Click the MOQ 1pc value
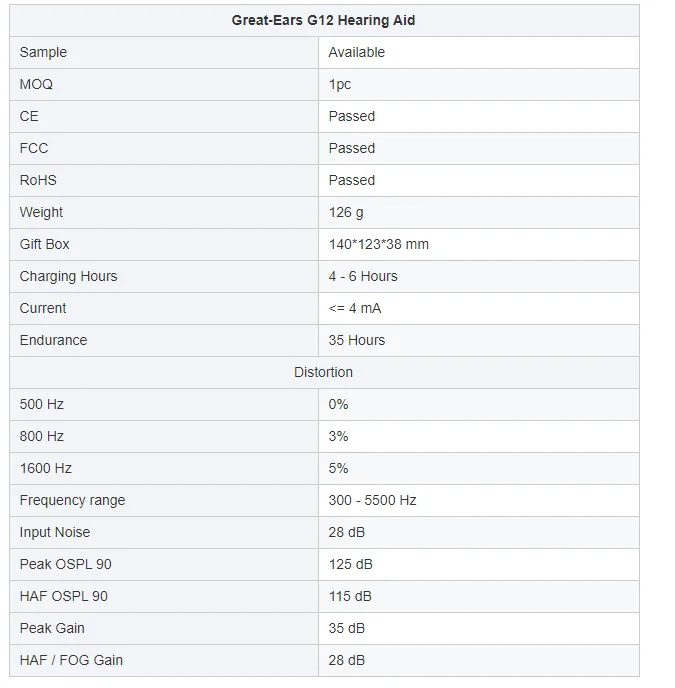The image size is (675, 688). (x=340, y=84)
